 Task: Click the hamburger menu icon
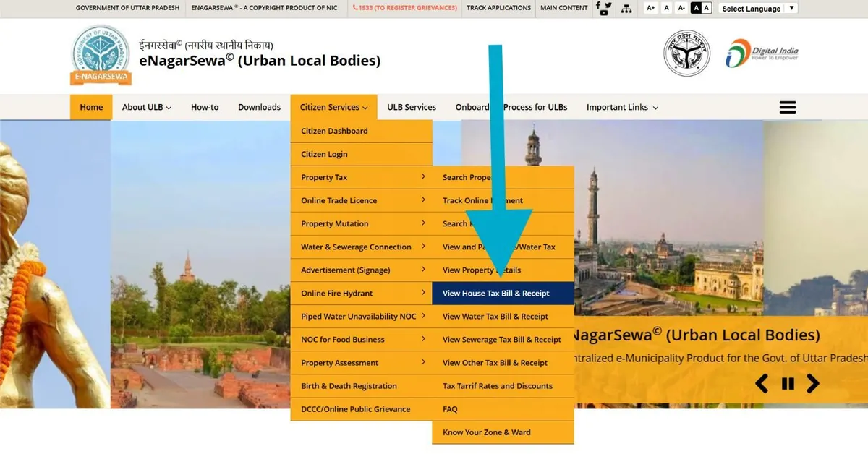tap(787, 108)
